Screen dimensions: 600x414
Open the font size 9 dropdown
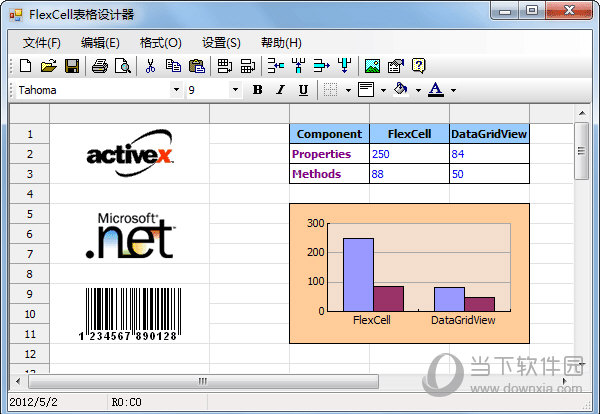[235, 90]
